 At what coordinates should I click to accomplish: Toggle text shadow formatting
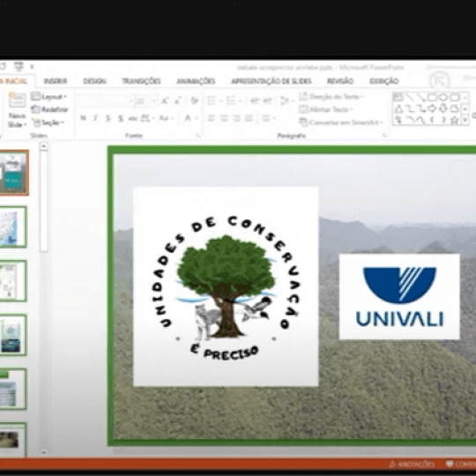pos(121,118)
